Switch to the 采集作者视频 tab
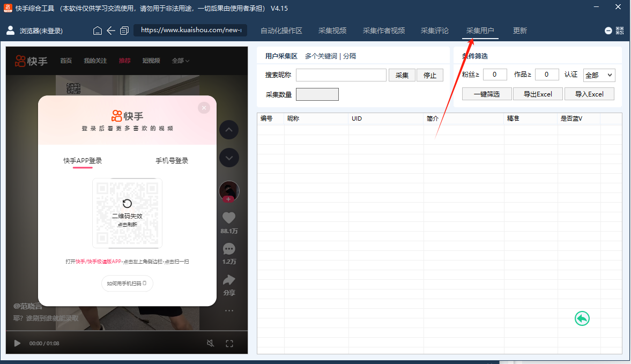Screen dimensions: 631x364 pos(384,31)
